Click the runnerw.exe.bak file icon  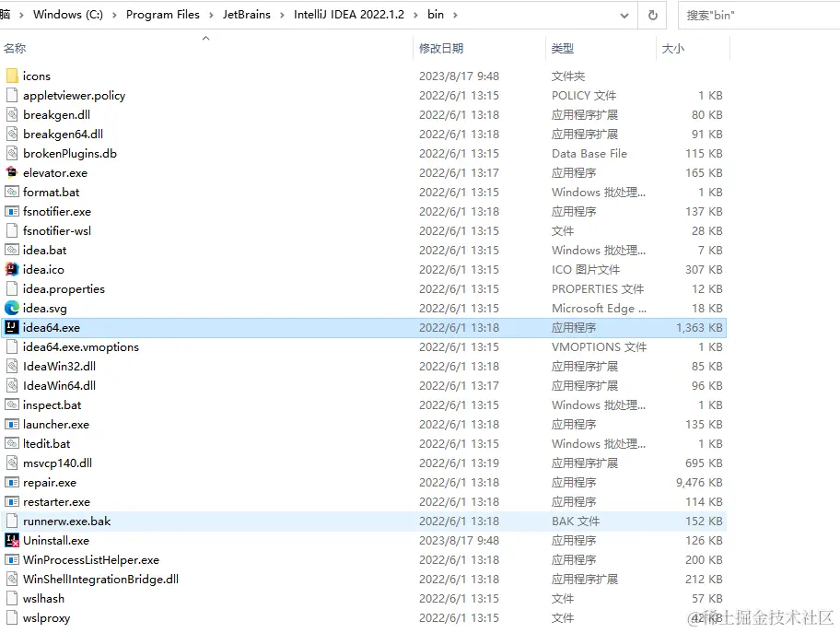(12, 521)
